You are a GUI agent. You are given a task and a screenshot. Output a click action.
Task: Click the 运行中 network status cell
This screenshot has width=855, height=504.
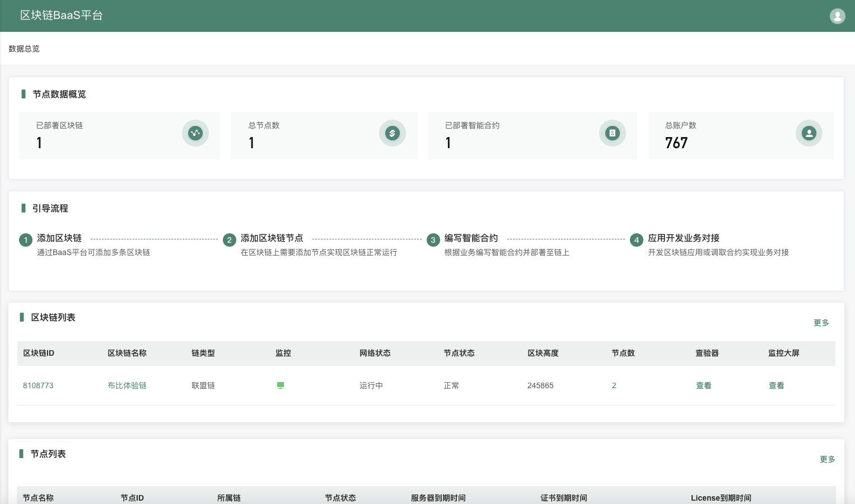click(x=371, y=385)
